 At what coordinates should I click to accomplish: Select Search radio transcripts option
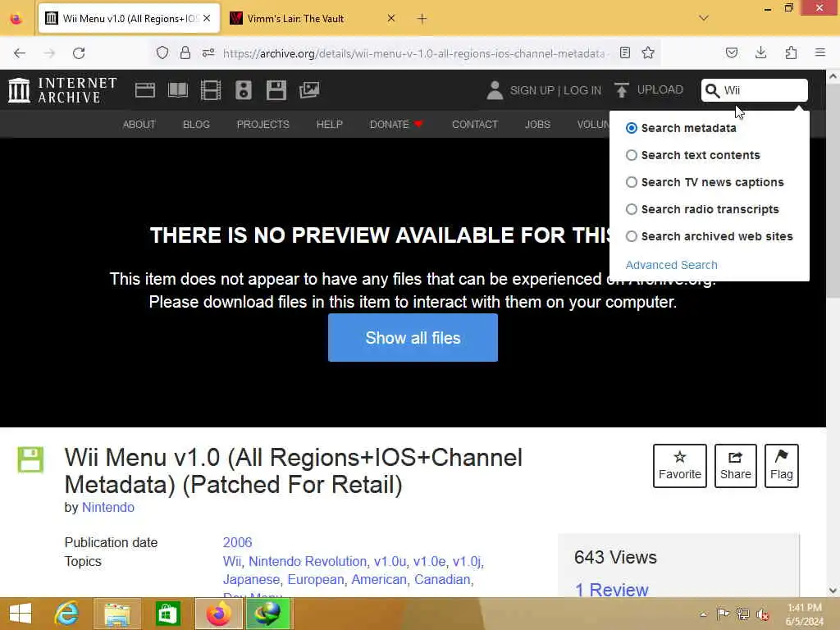coord(632,209)
